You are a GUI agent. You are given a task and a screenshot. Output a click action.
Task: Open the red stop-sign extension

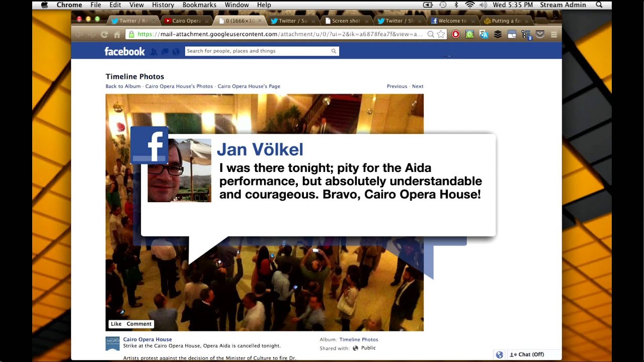pos(455,34)
